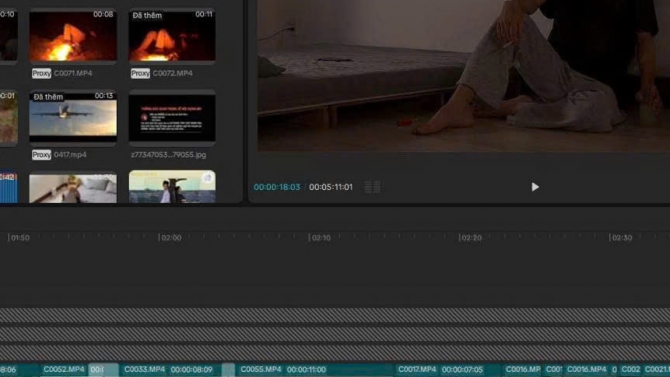Click the 00:13 duration on 0417.mp4
670x377 pixels.
click(x=103, y=96)
